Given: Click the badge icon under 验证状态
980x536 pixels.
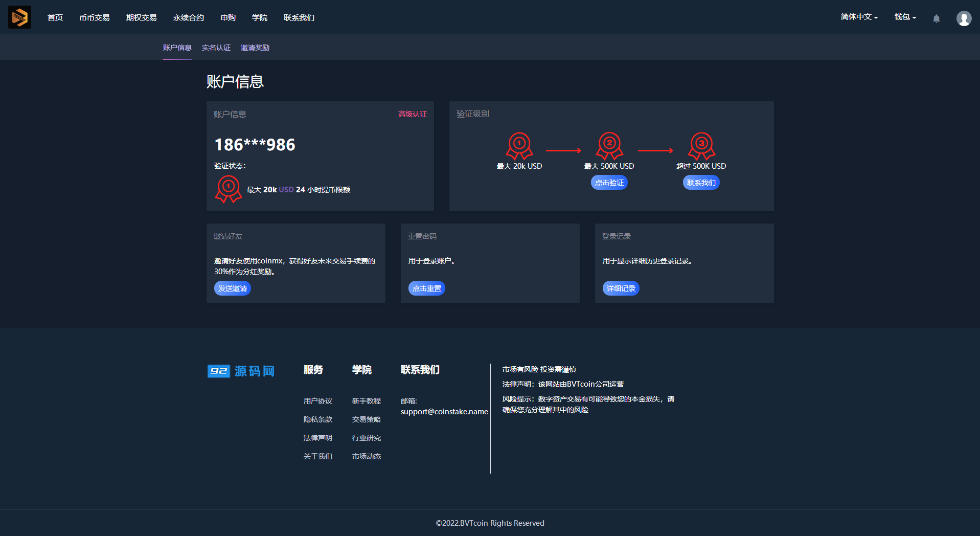Looking at the screenshot, I should coord(229,189).
